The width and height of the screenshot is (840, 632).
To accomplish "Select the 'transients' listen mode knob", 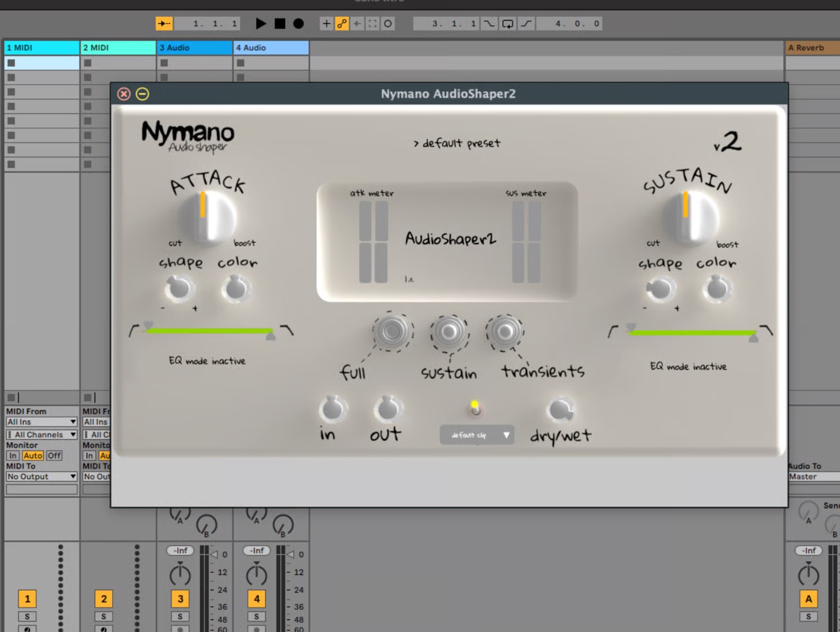I will (x=505, y=332).
